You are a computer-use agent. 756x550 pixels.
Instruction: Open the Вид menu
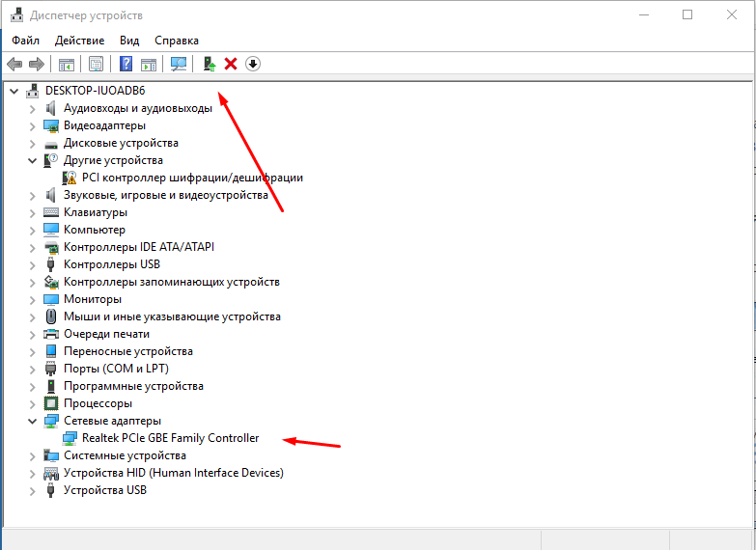129,41
